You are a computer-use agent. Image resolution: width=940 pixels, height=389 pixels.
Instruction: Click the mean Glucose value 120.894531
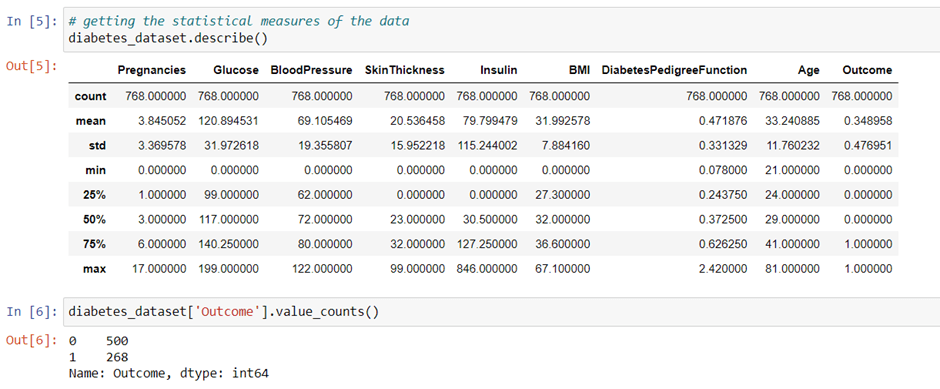coord(228,121)
